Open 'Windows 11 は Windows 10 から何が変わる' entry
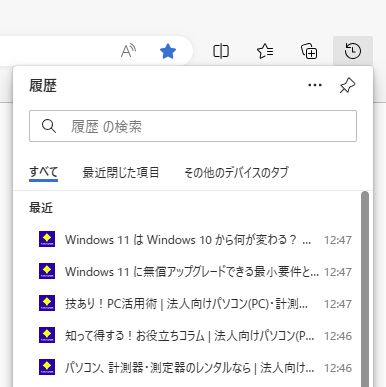 tap(195, 240)
